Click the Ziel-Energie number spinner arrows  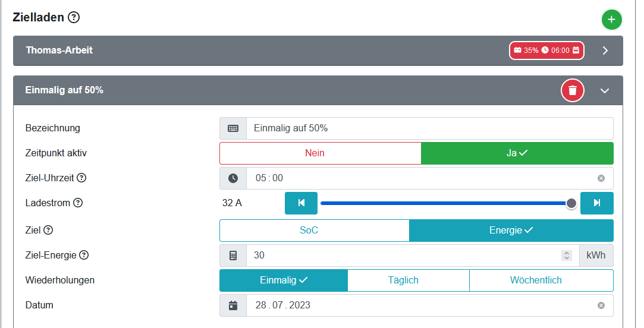(x=567, y=256)
